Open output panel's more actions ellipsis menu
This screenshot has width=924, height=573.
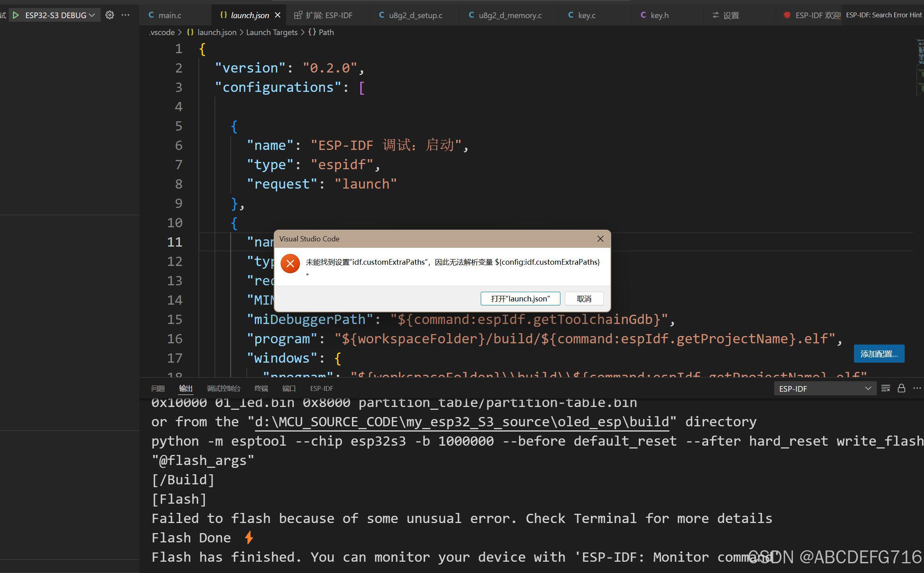(917, 388)
